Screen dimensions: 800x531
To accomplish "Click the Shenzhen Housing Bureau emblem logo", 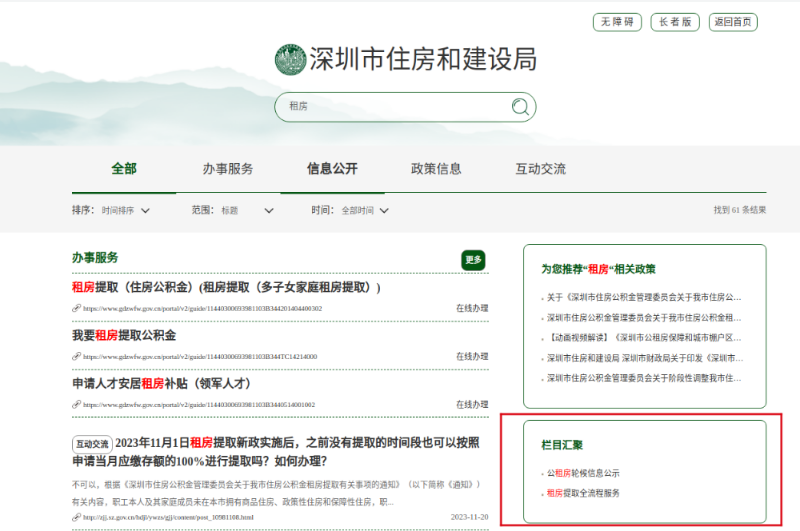I will click(290, 59).
